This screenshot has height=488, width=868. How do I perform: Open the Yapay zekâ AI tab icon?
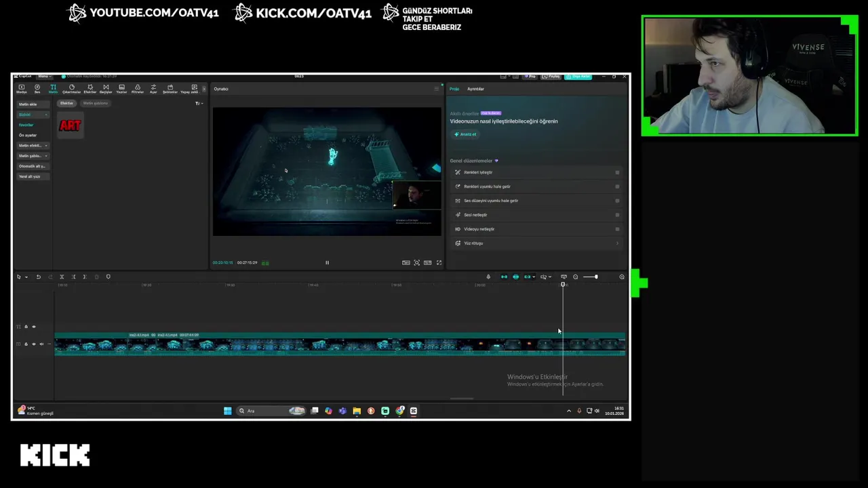pyautogui.click(x=189, y=89)
